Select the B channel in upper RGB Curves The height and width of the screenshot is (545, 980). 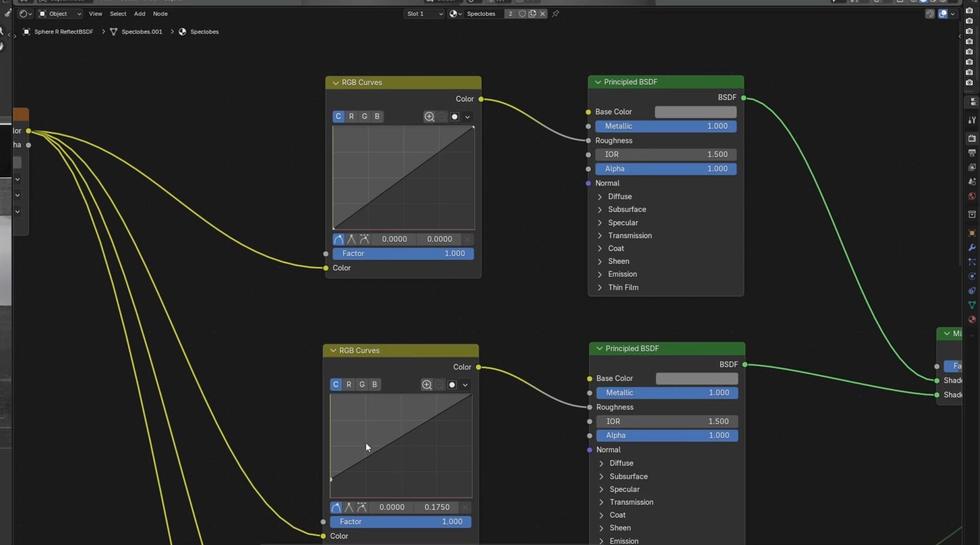(x=377, y=116)
